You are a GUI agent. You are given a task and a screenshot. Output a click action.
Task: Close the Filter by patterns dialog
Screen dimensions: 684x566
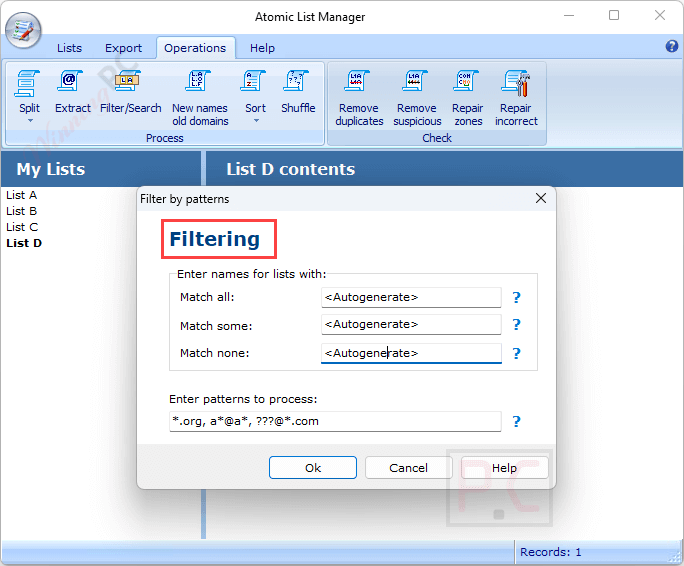pos(541,199)
